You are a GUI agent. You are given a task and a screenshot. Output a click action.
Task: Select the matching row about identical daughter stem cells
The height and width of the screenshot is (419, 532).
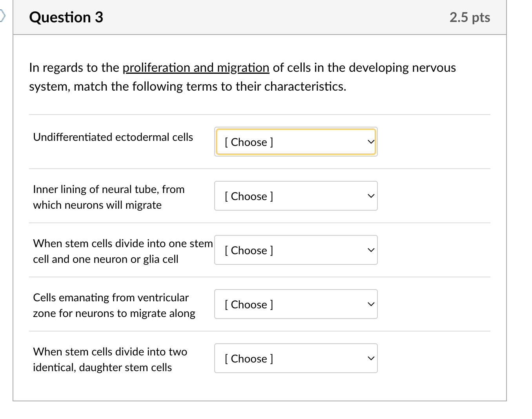pyautogui.click(x=110, y=359)
